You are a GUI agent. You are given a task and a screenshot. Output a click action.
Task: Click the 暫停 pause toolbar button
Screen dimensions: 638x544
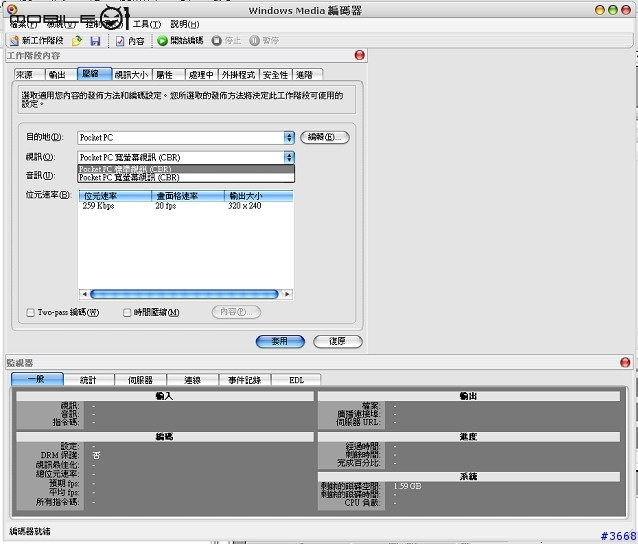tap(264, 41)
